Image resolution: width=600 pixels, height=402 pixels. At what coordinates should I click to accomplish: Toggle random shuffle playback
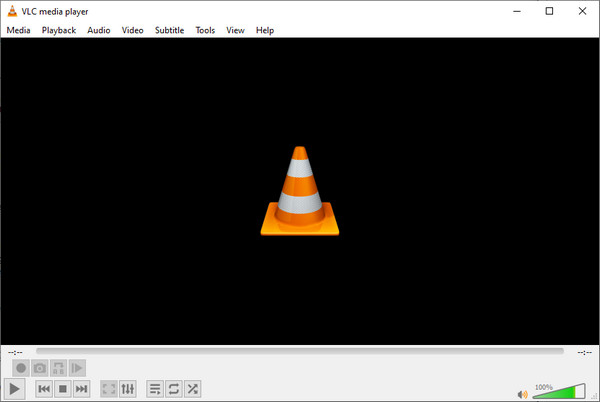pyautogui.click(x=193, y=388)
